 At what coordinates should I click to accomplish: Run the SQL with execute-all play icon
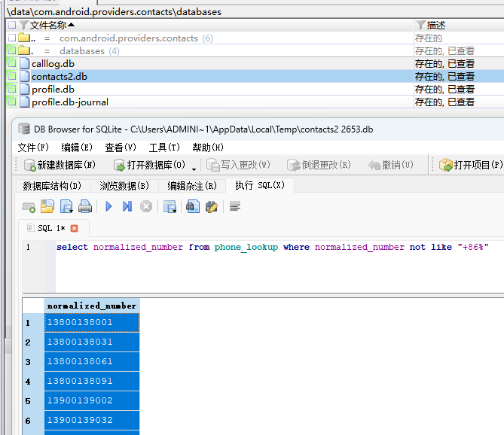[108, 206]
